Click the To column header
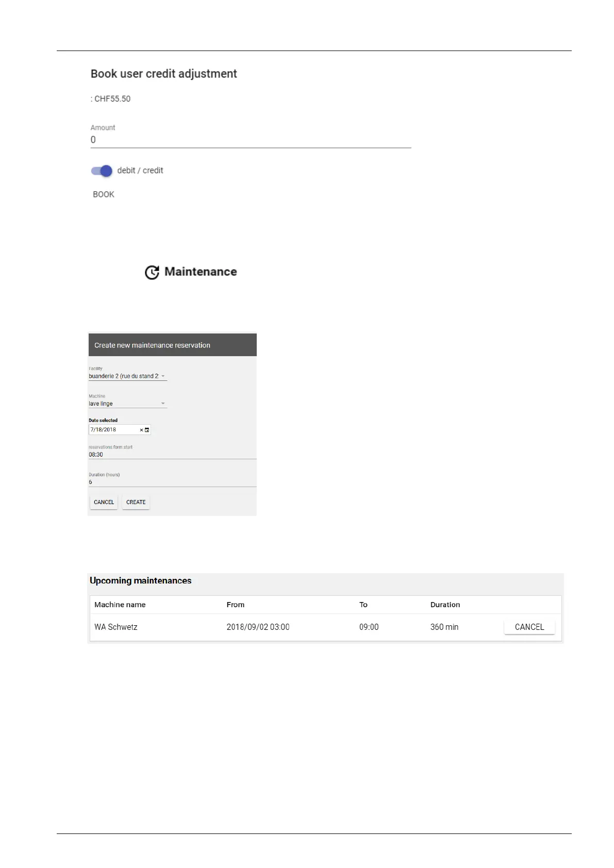Screen dimensions: 614x868 pos(363,605)
